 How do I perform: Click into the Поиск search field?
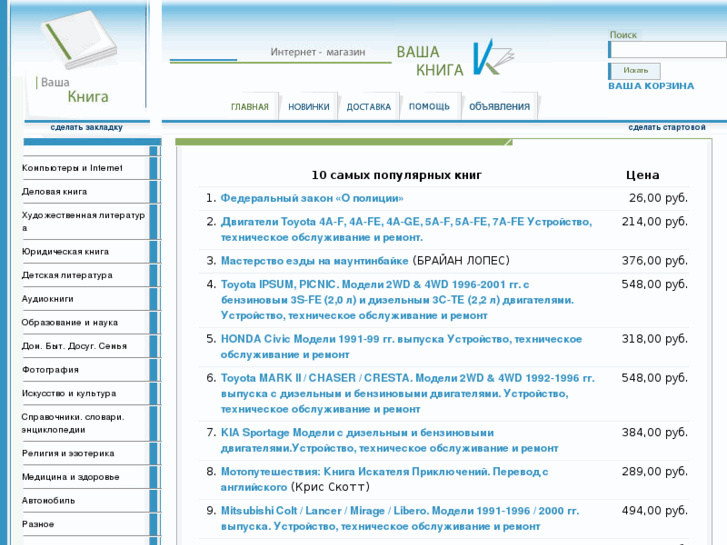[667, 50]
